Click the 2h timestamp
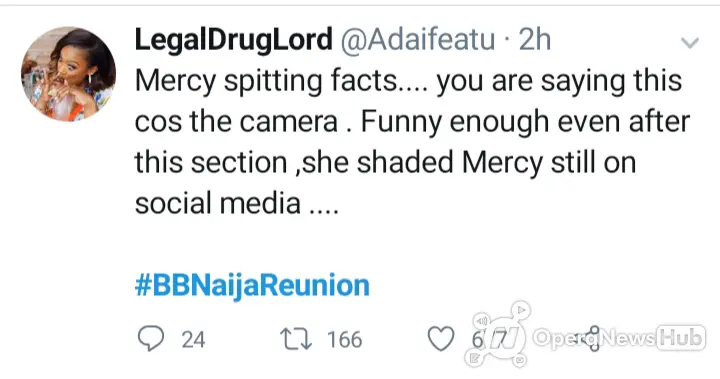This screenshot has width=720, height=379. (534, 40)
